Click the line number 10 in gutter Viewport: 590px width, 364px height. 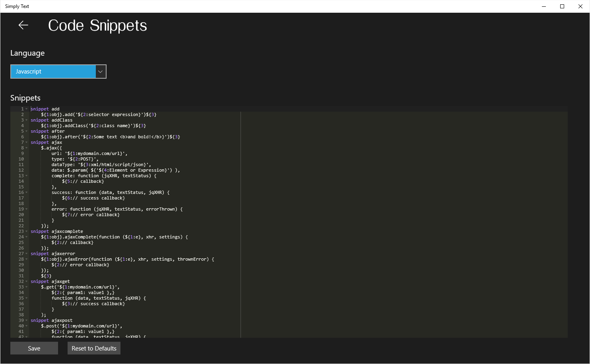click(21, 159)
